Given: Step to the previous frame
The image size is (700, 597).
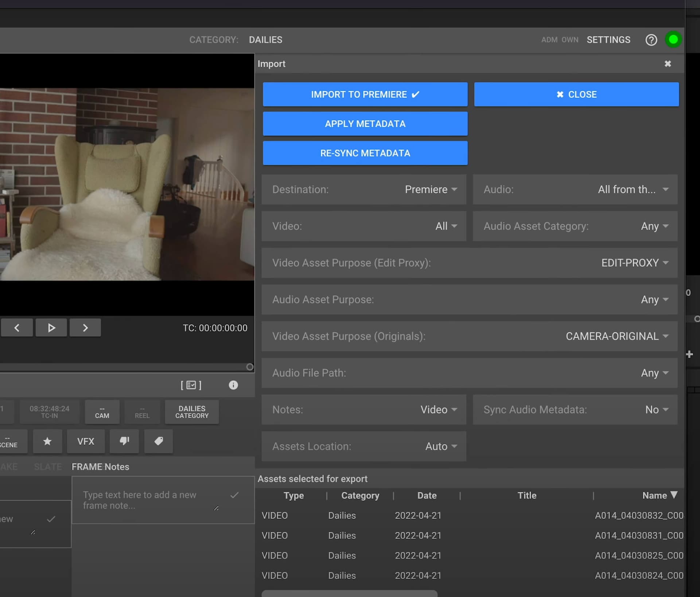Looking at the screenshot, I should [17, 328].
